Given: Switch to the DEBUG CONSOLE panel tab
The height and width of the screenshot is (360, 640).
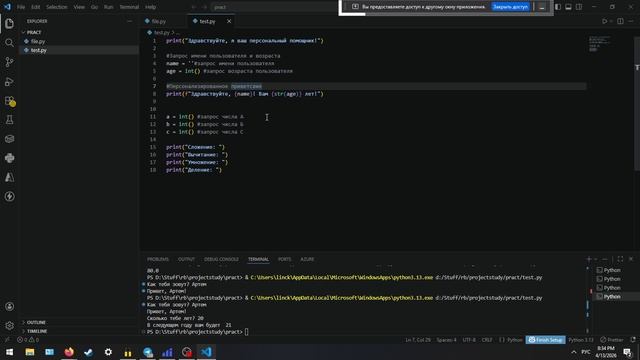Looking at the screenshot, I should pos(221,259).
